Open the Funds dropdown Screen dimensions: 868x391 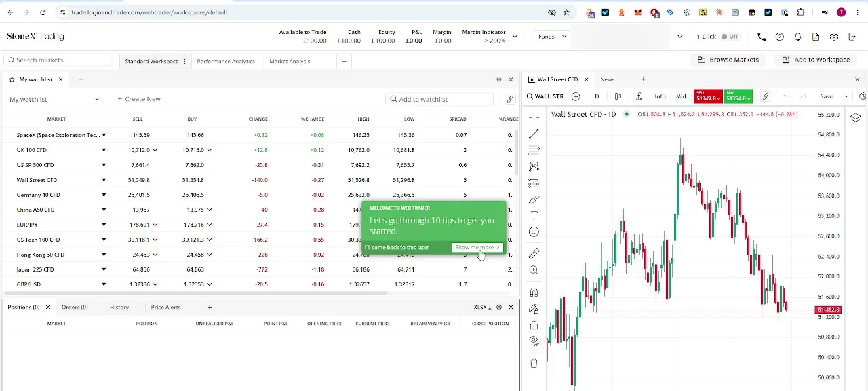553,37
